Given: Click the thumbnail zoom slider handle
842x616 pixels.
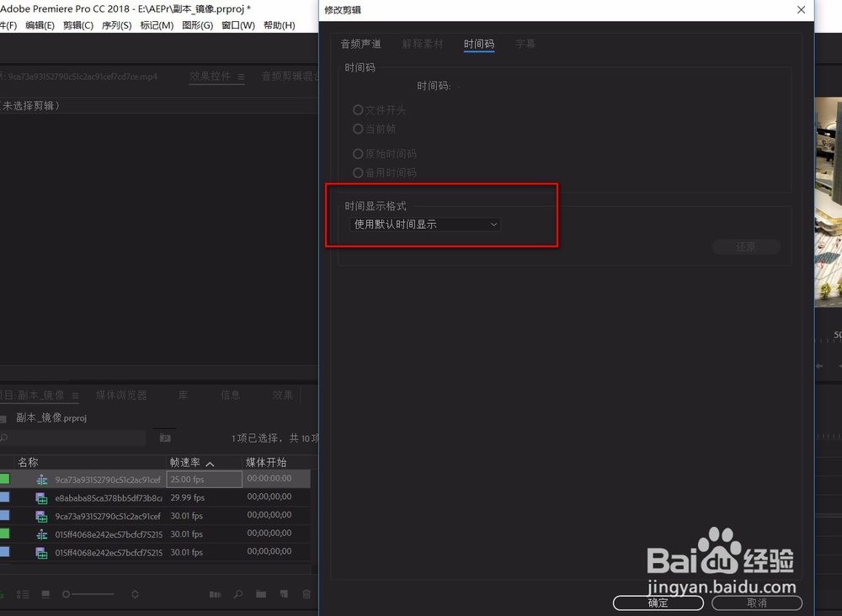Looking at the screenshot, I should click(66, 594).
